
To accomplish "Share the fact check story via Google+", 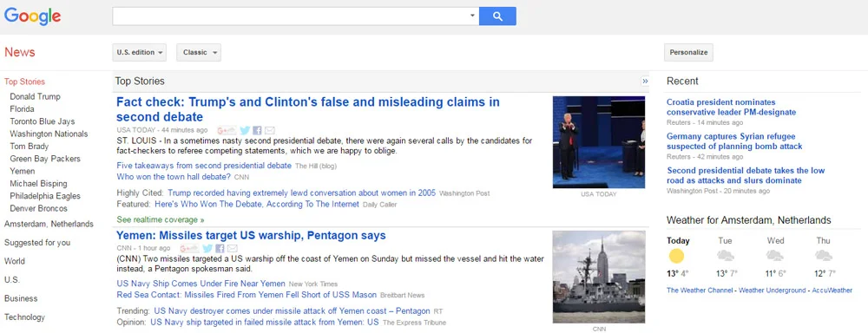I will point(227,131).
